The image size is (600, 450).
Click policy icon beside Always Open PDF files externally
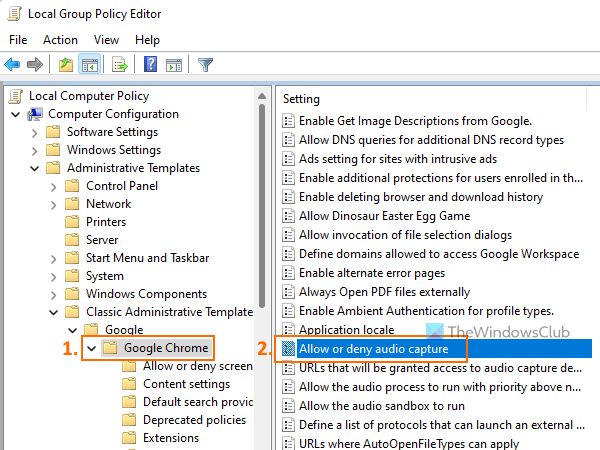point(289,292)
